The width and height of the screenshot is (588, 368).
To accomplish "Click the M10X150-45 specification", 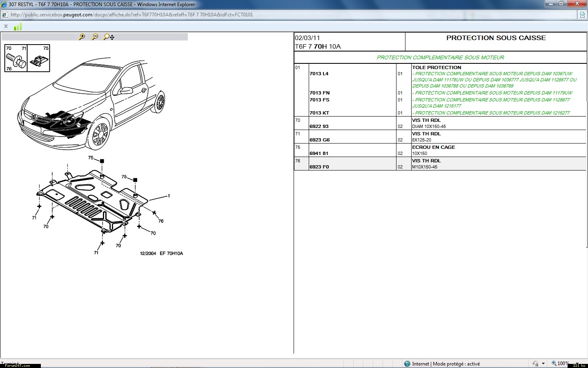I will [x=425, y=167].
